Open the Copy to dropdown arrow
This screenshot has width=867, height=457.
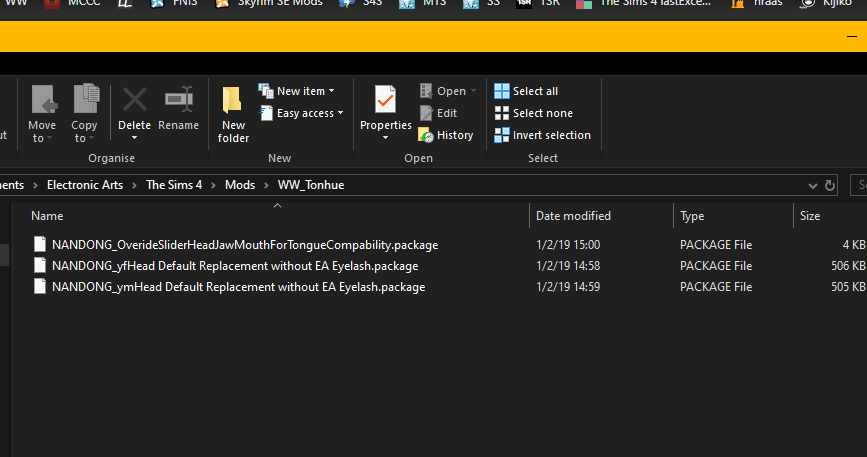(x=92, y=138)
